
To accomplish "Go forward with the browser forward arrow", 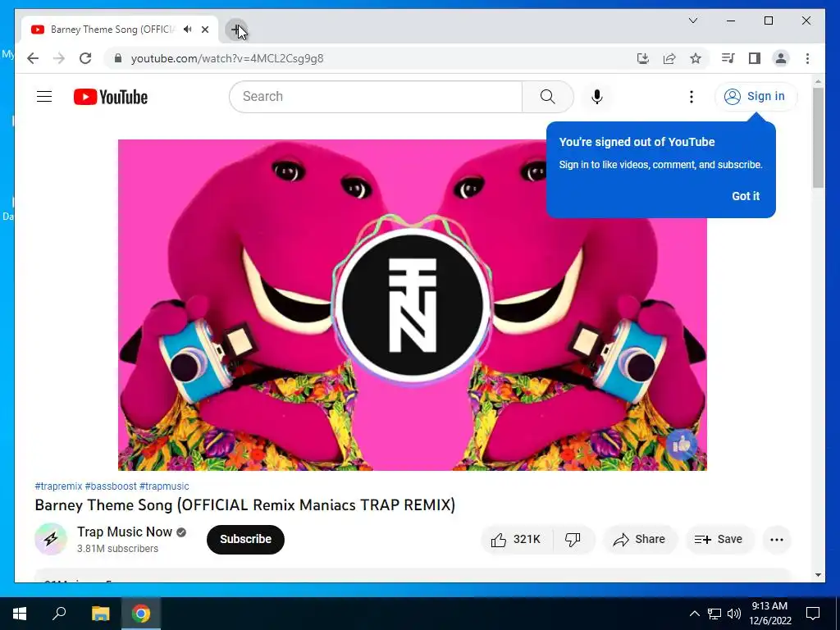I will pyautogui.click(x=59, y=58).
